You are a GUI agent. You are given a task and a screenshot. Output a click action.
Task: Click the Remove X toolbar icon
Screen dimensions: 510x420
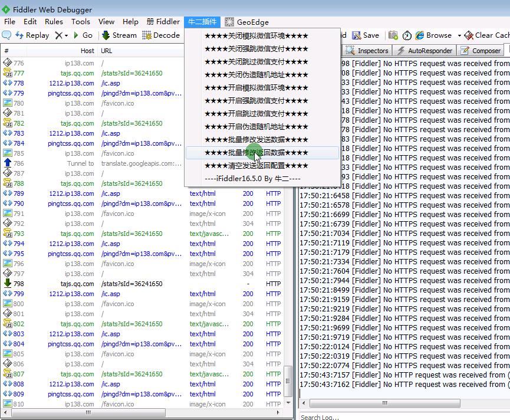tap(58, 35)
